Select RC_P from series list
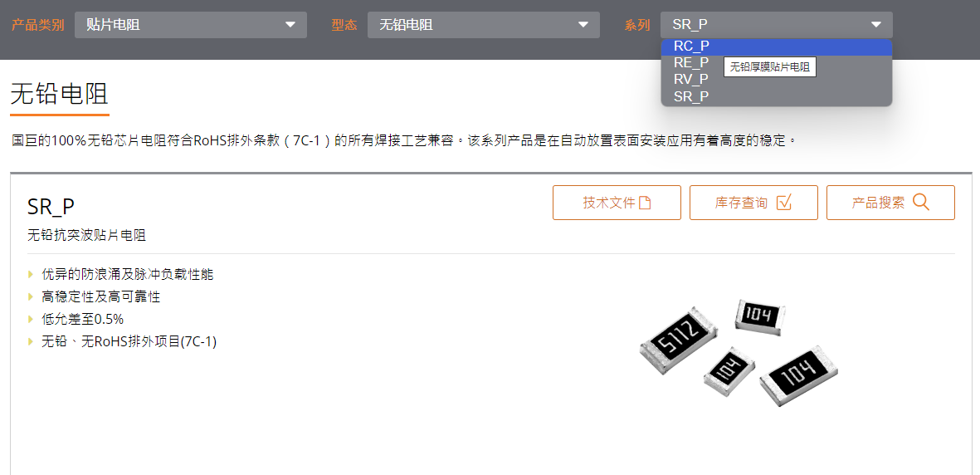 click(776, 47)
